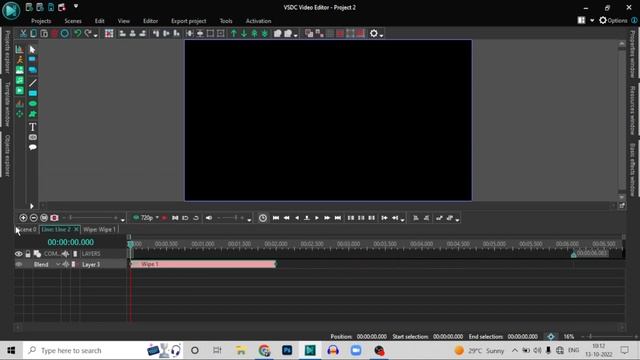Click the green down arrow order icon
Image resolution: width=640 pixels, height=360 pixels.
[244, 33]
